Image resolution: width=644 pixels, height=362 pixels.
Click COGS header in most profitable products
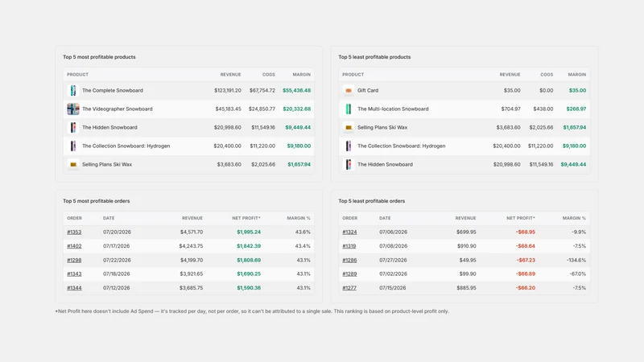coord(269,74)
